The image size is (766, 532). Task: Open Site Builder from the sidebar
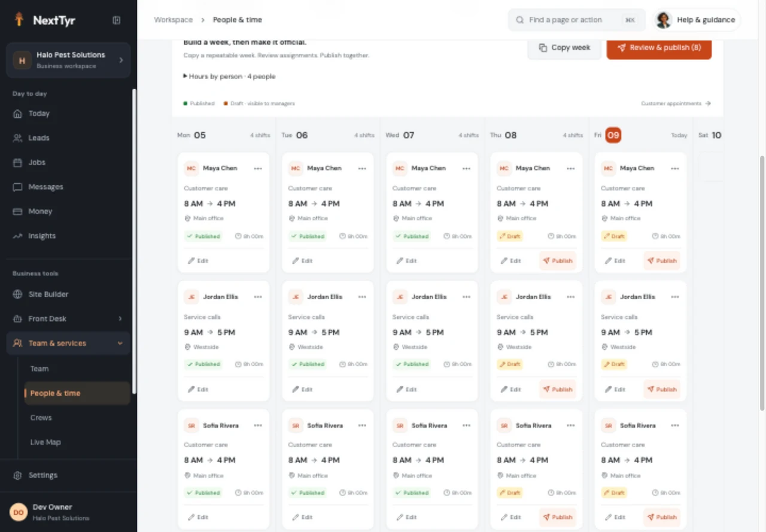[x=68, y=294]
